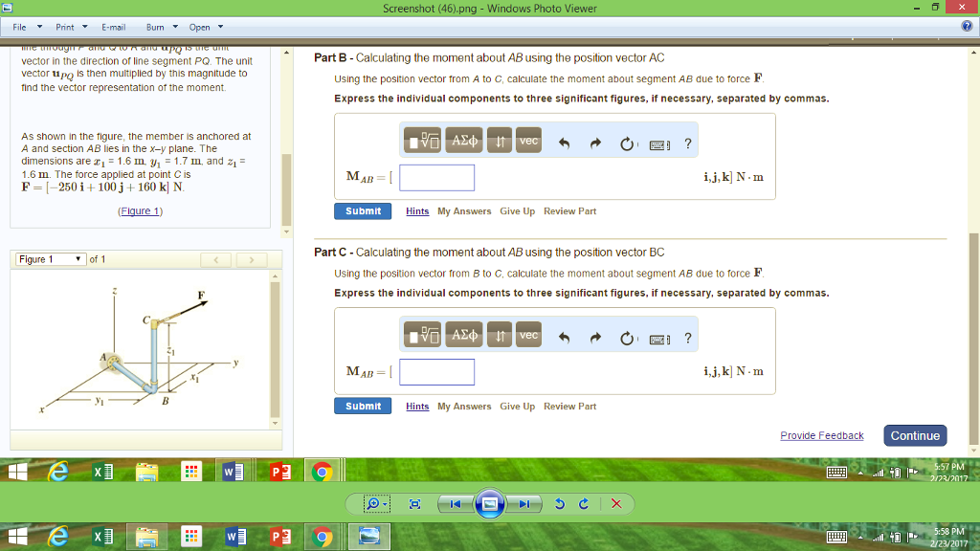Click the equation editor help question mark
The height and width of the screenshot is (551, 980).
click(x=687, y=140)
